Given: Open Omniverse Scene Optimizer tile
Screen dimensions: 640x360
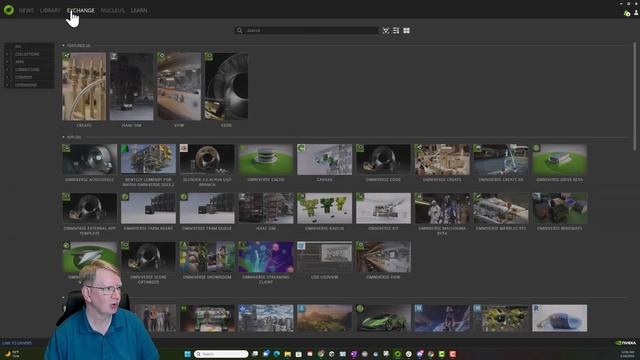Looking at the screenshot, I should pyautogui.click(x=148, y=257).
